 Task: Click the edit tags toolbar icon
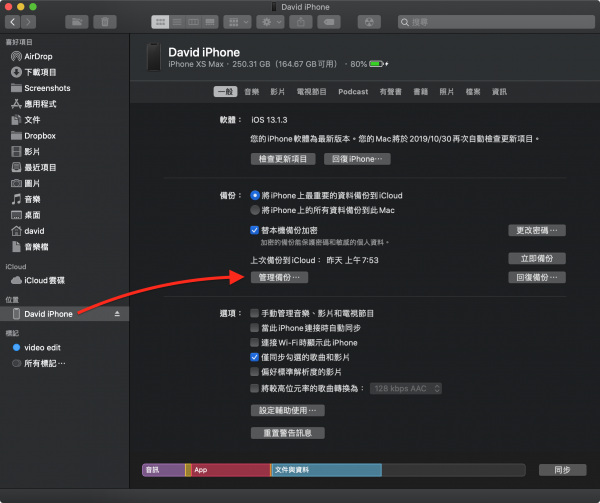click(329, 22)
